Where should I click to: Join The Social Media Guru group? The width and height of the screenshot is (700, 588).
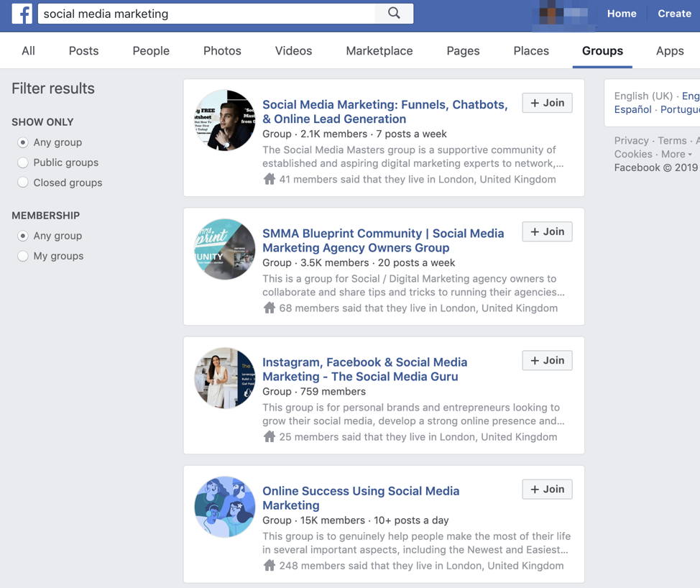pos(548,360)
